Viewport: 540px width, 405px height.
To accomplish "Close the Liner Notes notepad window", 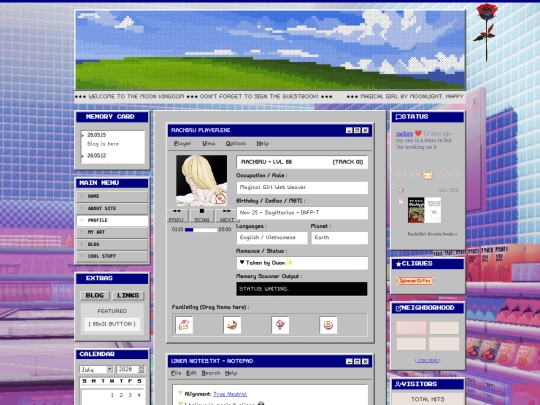I will point(365,361).
